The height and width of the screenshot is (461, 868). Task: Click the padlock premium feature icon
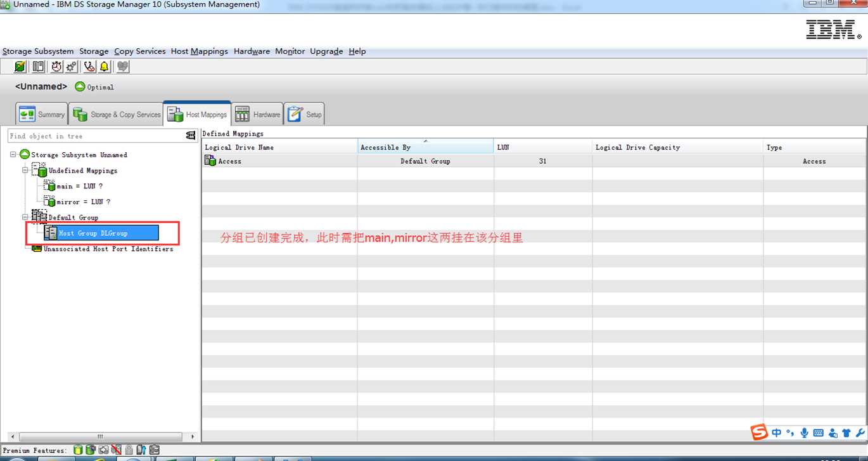pos(129,450)
